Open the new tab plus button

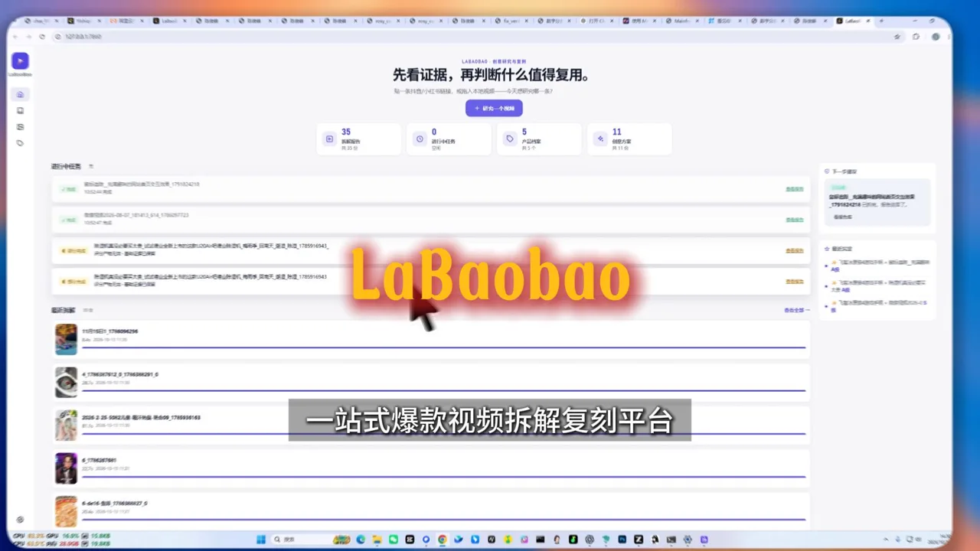click(x=881, y=21)
